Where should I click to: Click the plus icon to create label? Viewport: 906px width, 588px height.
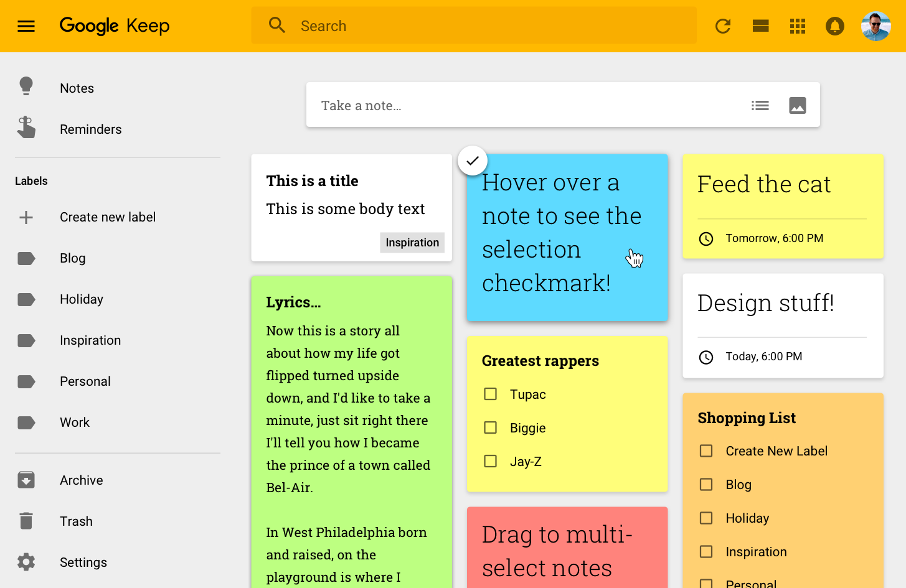26,217
